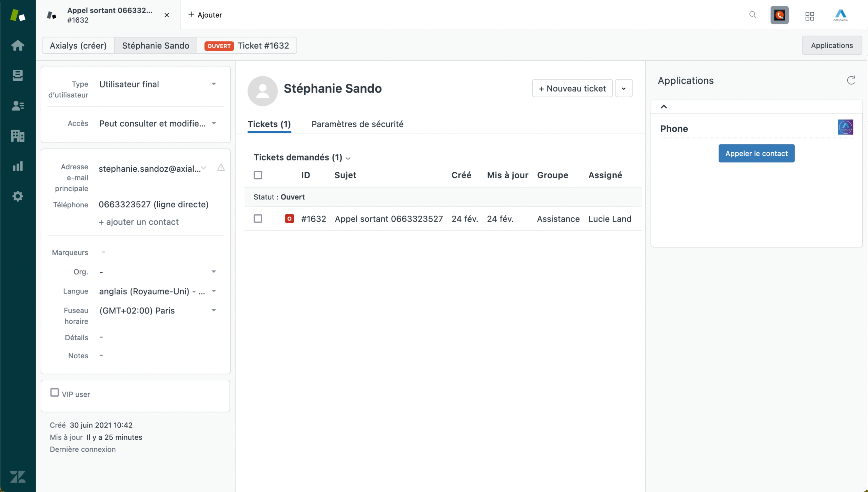
Task: Collapse the Phone app section chevron
Action: point(664,107)
